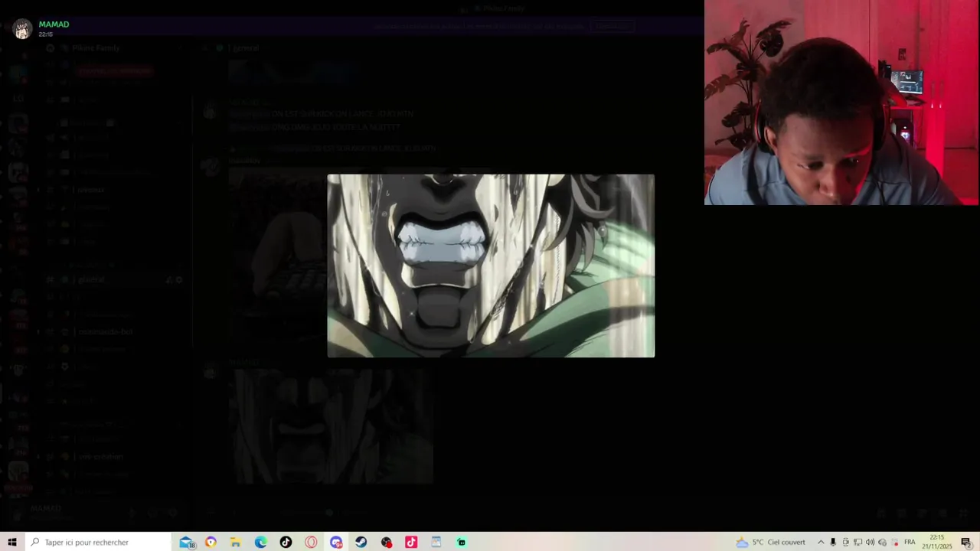The height and width of the screenshot is (551, 980).
Task: Open the volume speaker tray icon
Action: (x=870, y=542)
